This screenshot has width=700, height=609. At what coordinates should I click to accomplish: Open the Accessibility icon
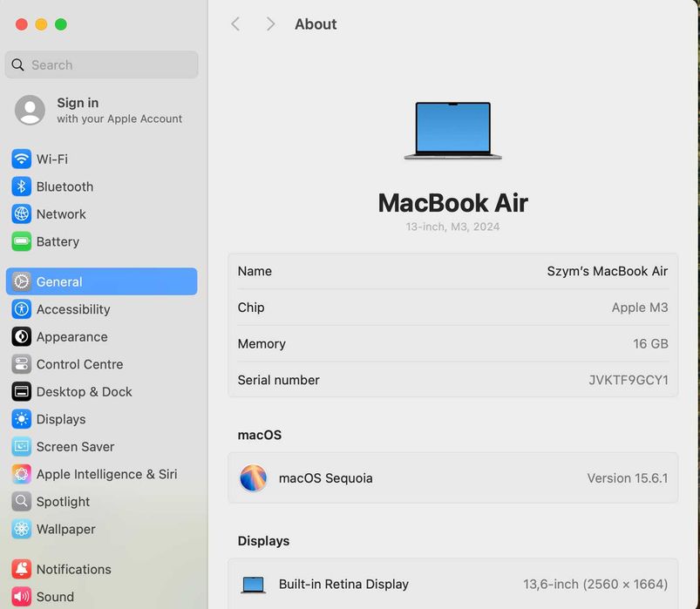pos(22,309)
